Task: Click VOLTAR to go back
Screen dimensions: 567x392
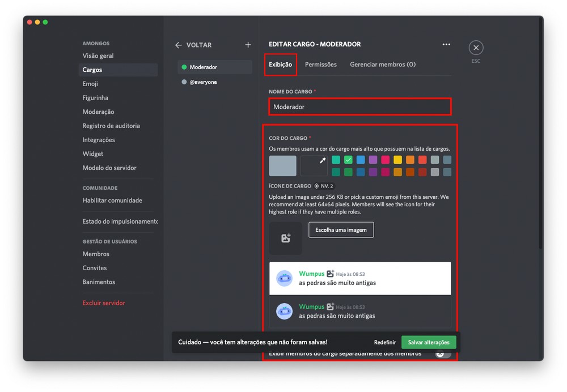Action: coord(199,45)
